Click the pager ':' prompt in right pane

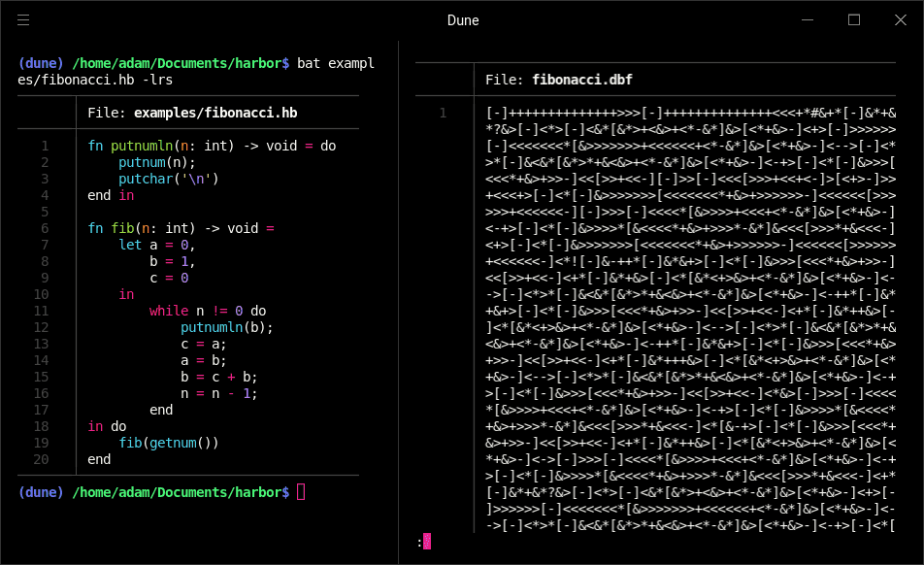(x=419, y=542)
